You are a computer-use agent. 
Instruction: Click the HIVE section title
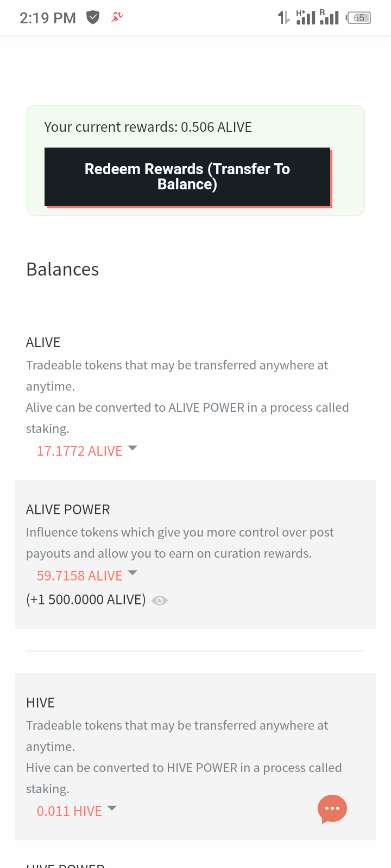(40, 703)
